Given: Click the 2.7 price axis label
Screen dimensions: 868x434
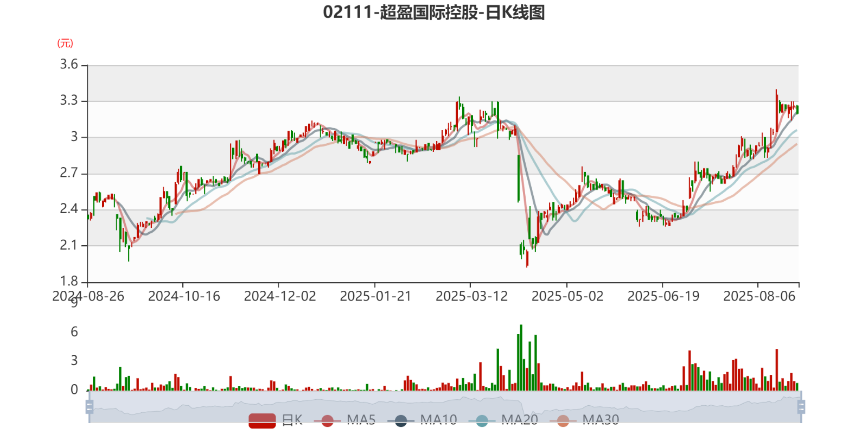Looking at the screenshot, I should click(x=69, y=173).
